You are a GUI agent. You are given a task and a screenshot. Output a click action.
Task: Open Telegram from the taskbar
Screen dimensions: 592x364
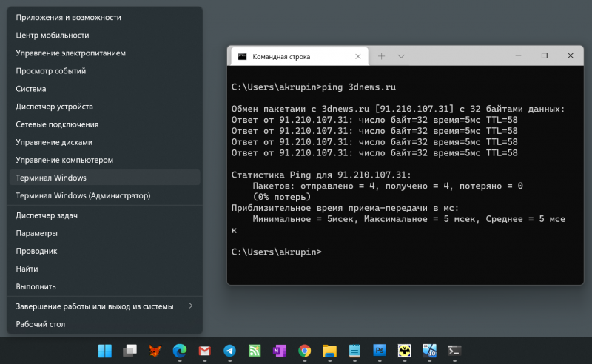[230, 351]
